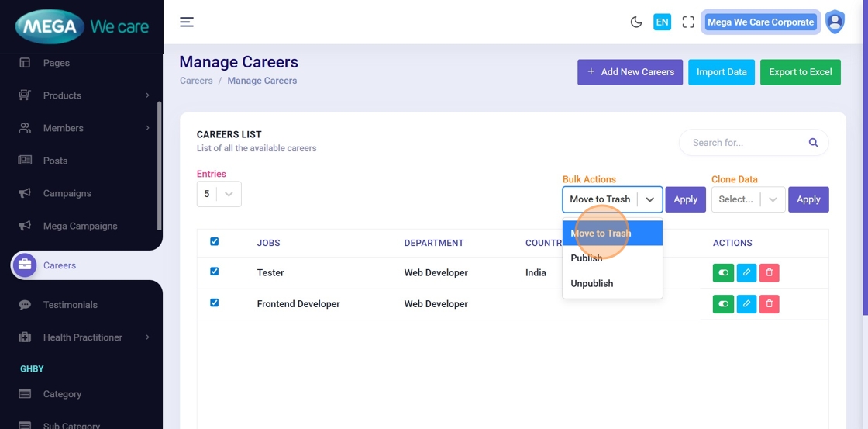Screen dimensions: 868x429
Task: Click the Export to Excel button
Action: [800, 72]
